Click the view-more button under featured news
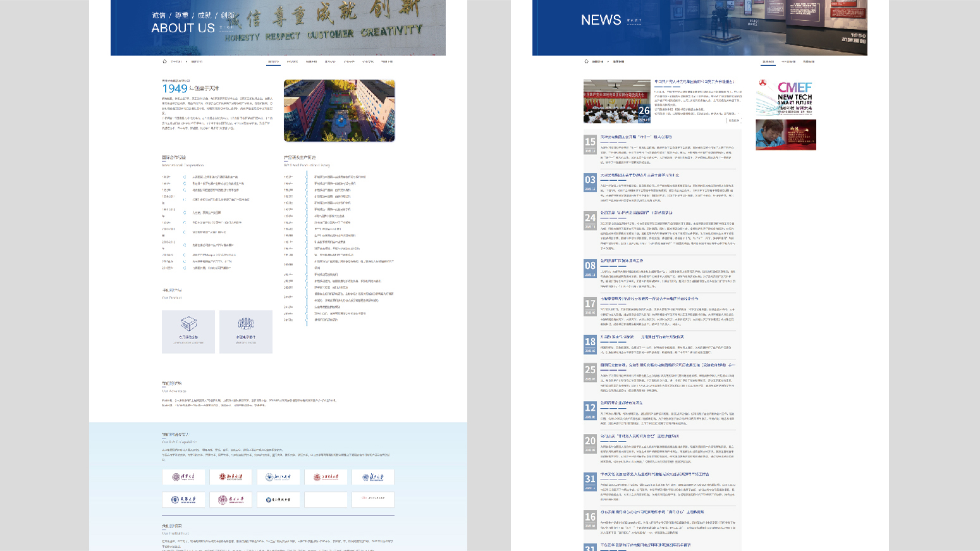 733,120
